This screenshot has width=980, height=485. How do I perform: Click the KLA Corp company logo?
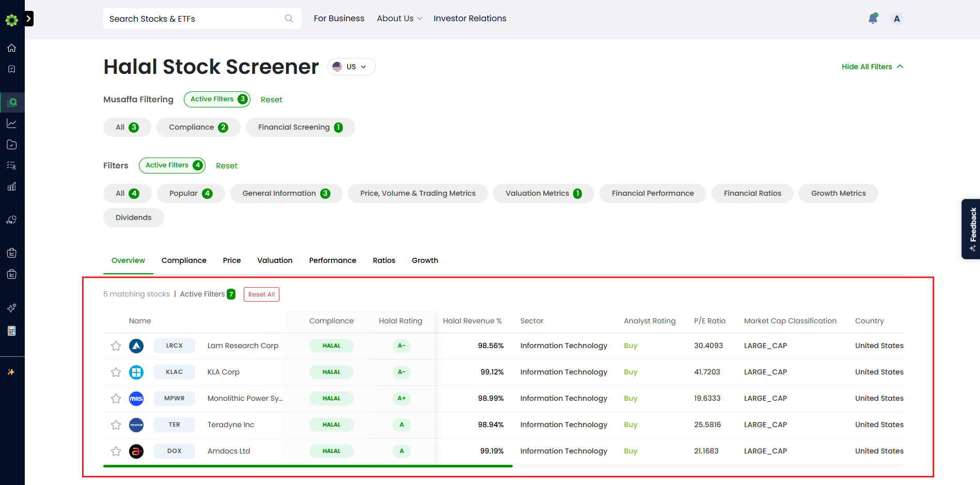pos(136,372)
